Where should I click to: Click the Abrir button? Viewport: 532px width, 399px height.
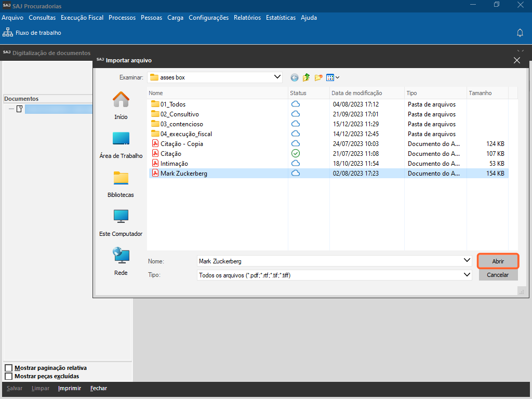pyautogui.click(x=498, y=261)
